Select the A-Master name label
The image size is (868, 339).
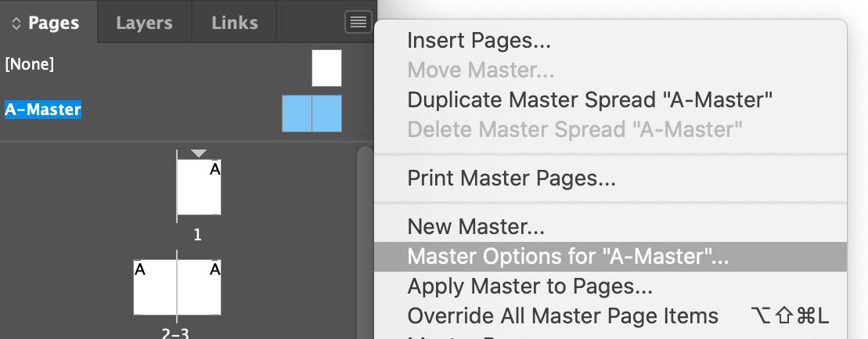point(43,110)
